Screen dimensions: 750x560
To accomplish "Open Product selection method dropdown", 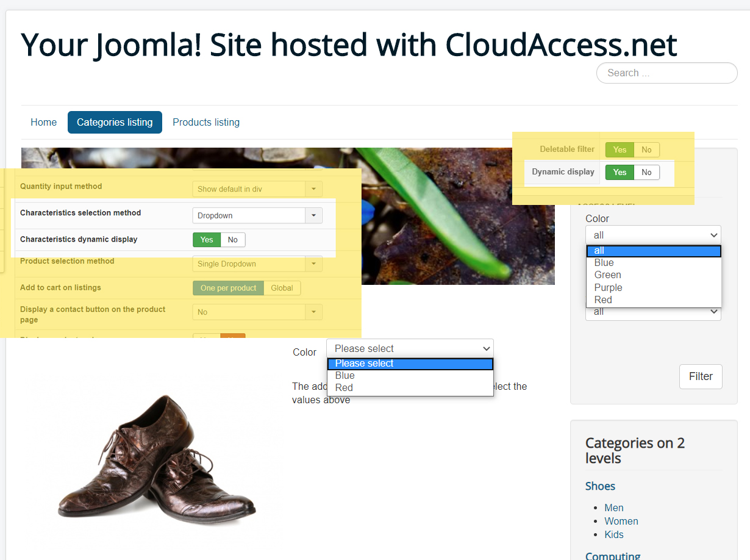I will click(257, 264).
